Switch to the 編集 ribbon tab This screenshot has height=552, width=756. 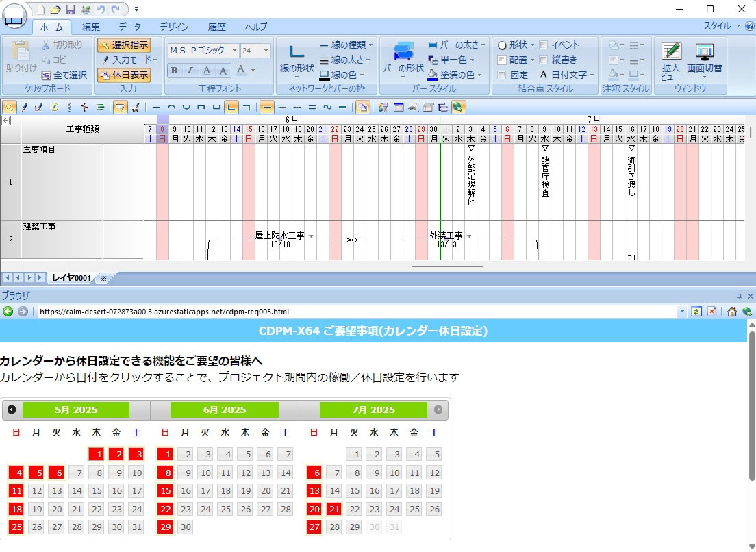coord(90,27)
